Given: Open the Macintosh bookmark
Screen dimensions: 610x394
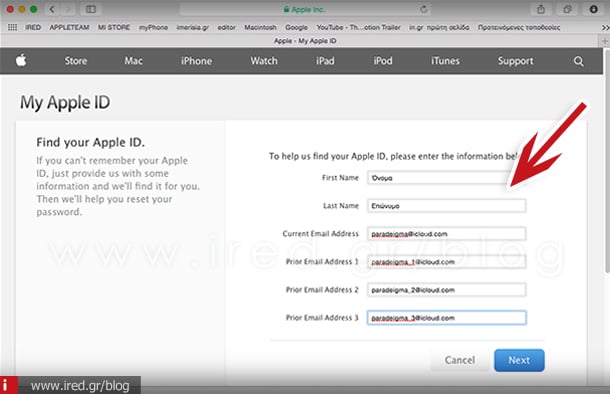Looking at the screenshot, I should pos(260,27).
